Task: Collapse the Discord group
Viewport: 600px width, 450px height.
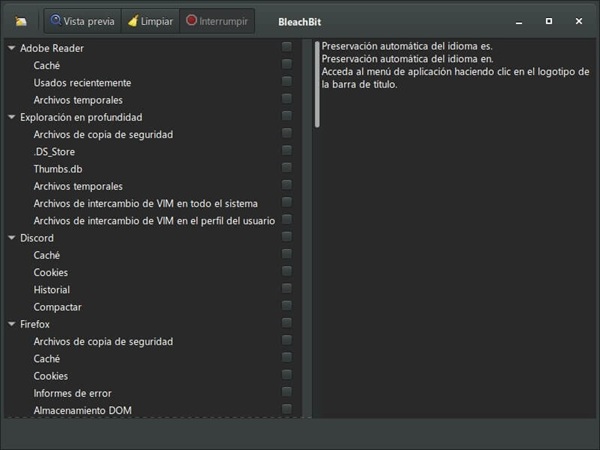Action: (x=12, y=238)
